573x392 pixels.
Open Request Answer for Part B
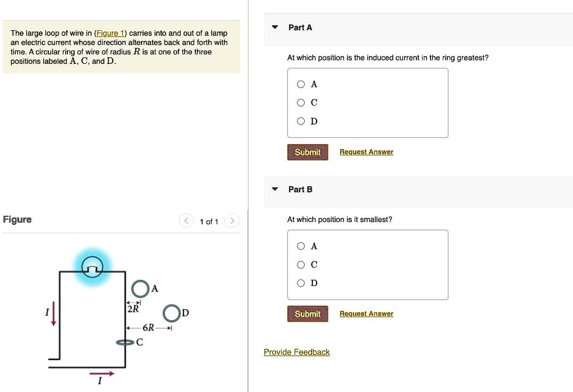tap(366, 313)
